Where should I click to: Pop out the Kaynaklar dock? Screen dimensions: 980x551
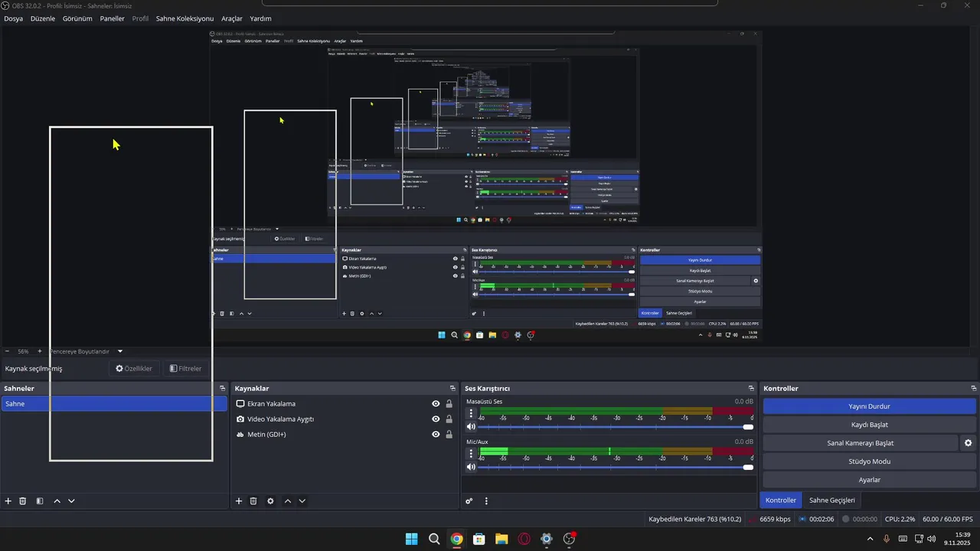tap(452, 389)
